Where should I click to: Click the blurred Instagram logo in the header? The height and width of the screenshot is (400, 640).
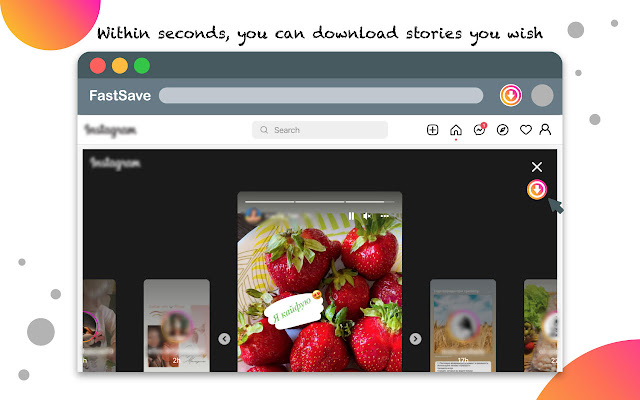click(x=110, y=130)
